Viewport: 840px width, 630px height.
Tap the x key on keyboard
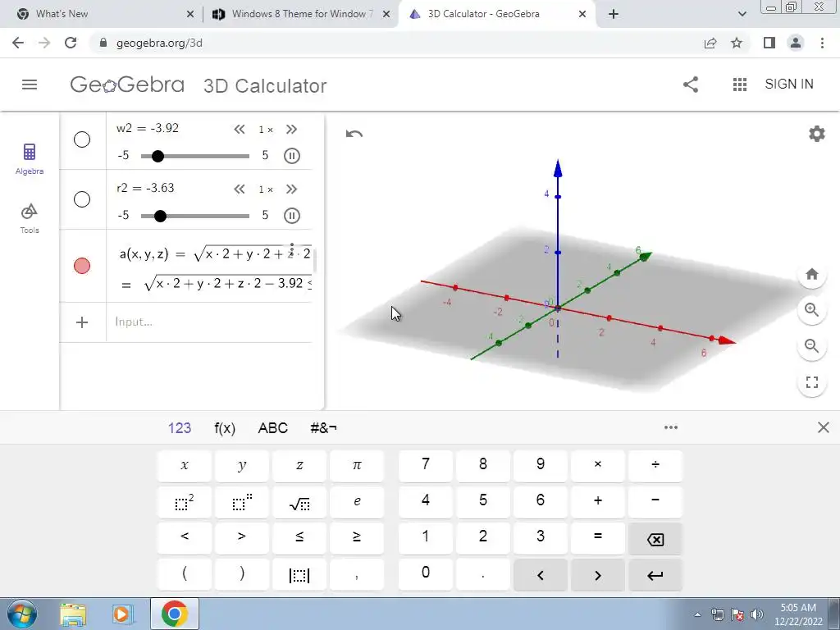tap(185, 465)
